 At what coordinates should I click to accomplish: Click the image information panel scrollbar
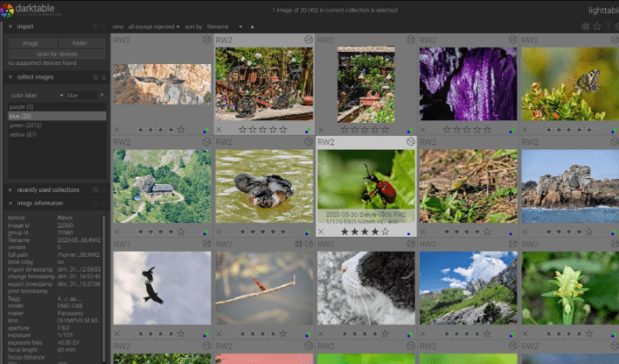[x=104, y=288]
